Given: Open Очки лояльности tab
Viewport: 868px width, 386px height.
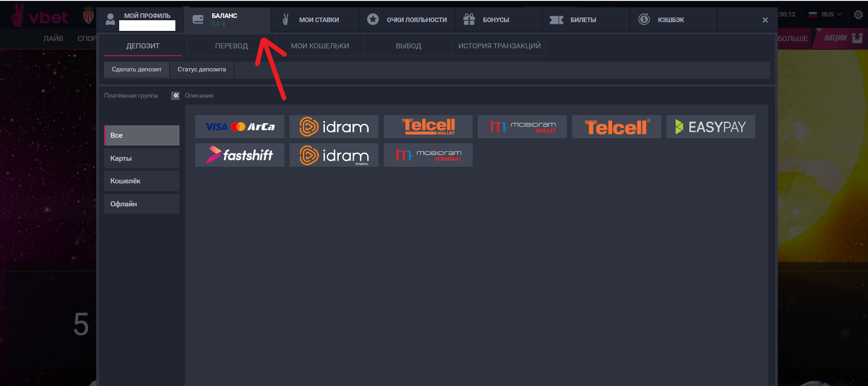Looking at the screenshot, I should pyautogui.click(x=407, y=19).
